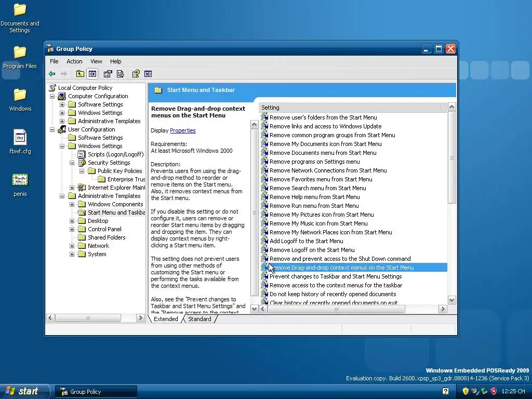Viewport: 532px width, 399px height.
Task: Expand Administrative Templates under Computer Configuration
Action: click(x=62, y=121)
